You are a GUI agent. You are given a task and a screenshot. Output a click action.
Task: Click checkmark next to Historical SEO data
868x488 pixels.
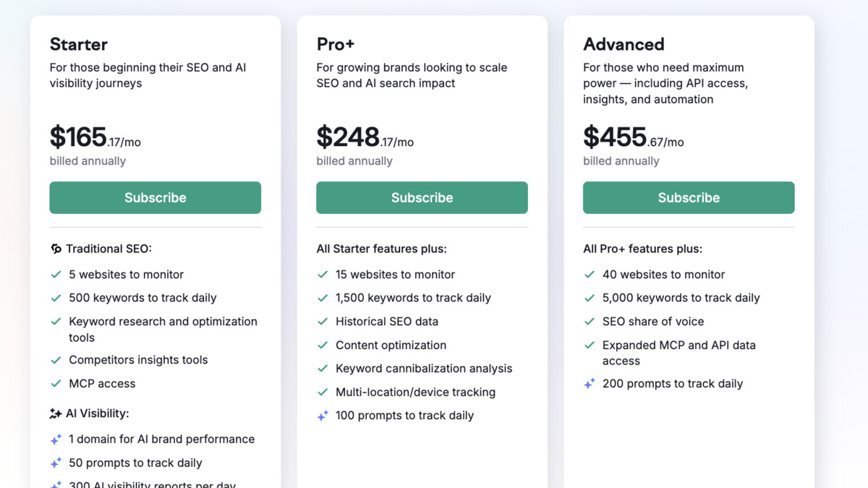tap(323, 322)
